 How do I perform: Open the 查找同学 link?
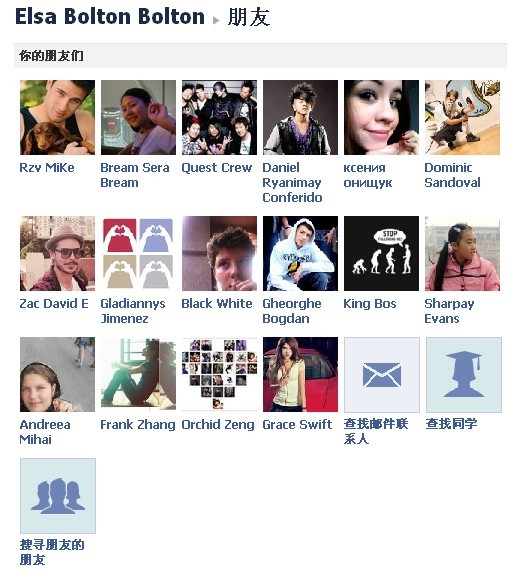[x=451, y=423]
